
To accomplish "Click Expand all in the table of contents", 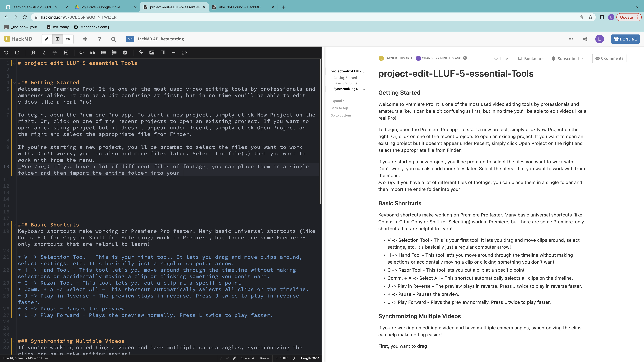I will (x=339, y=101).
